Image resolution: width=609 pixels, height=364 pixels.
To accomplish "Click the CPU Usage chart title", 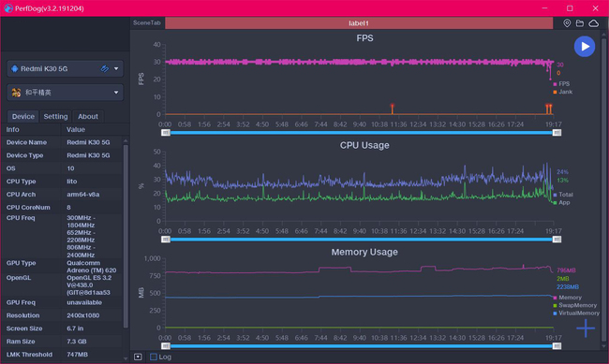I will (364, 145).
